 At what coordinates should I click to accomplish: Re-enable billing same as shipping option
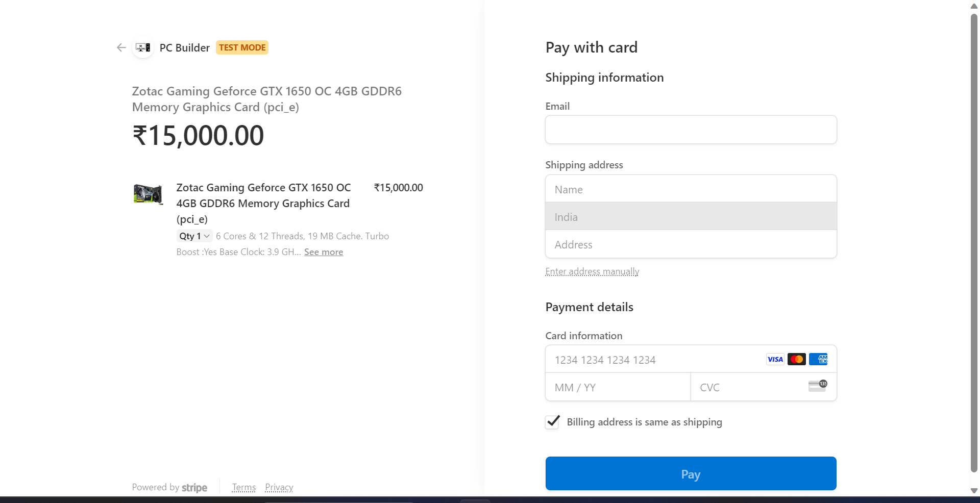552,422
